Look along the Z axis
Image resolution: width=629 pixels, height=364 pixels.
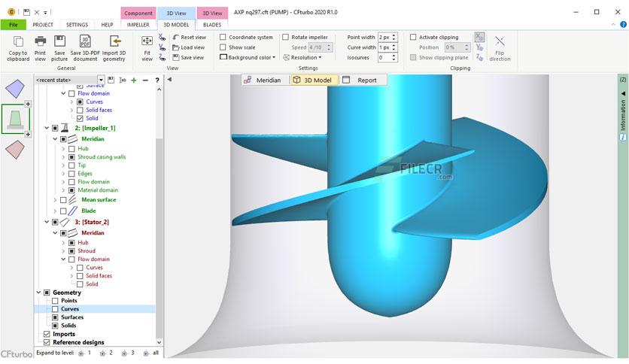coord(162,57)
